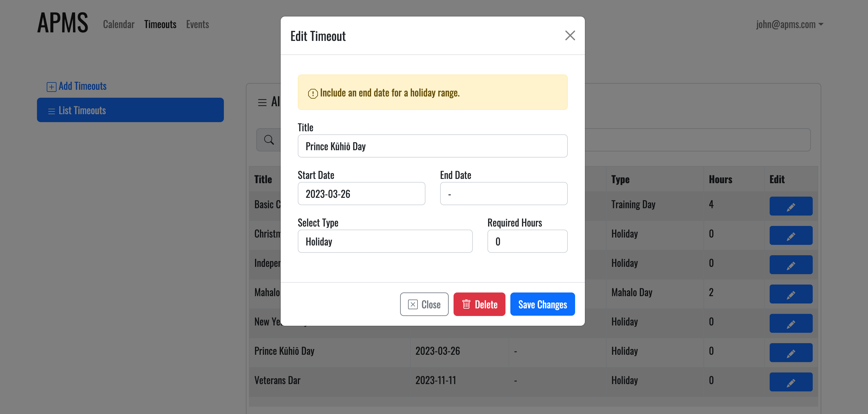Switch to the Timeouts nav item
This screenshot has width=868, height=414.
point(160,24)
